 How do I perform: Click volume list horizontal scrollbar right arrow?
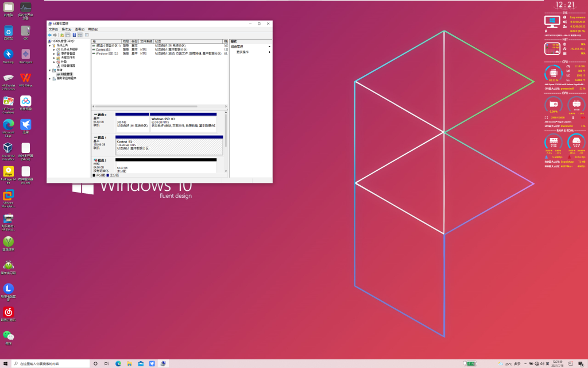point(226,106)
